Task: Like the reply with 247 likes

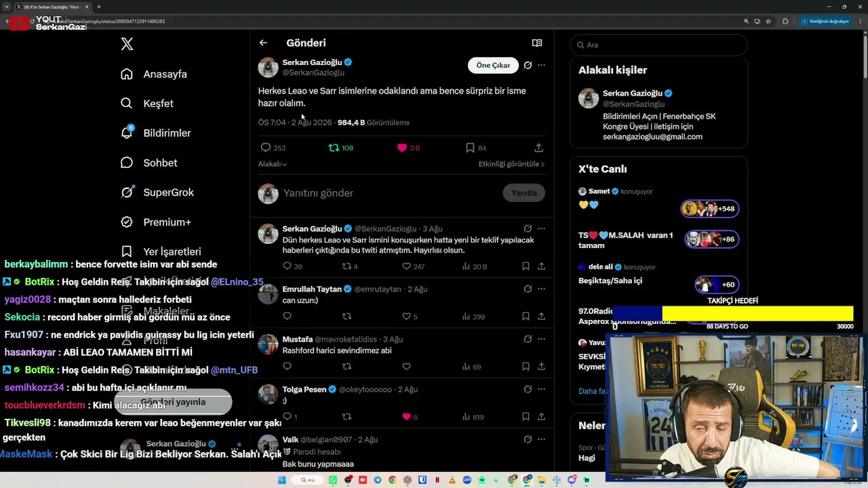Action: [414, 266]
